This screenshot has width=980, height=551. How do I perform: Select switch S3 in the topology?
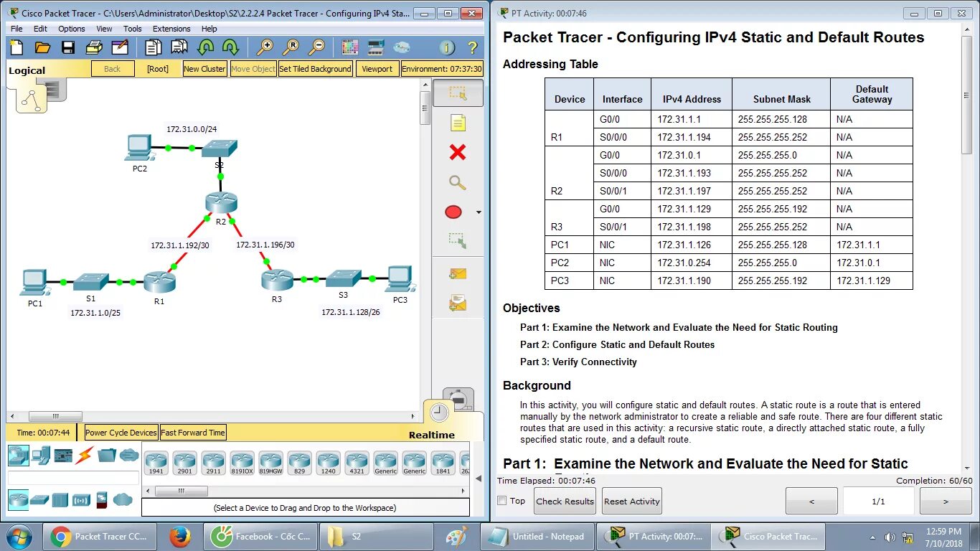pyautogui.click(x=343, y=278)
